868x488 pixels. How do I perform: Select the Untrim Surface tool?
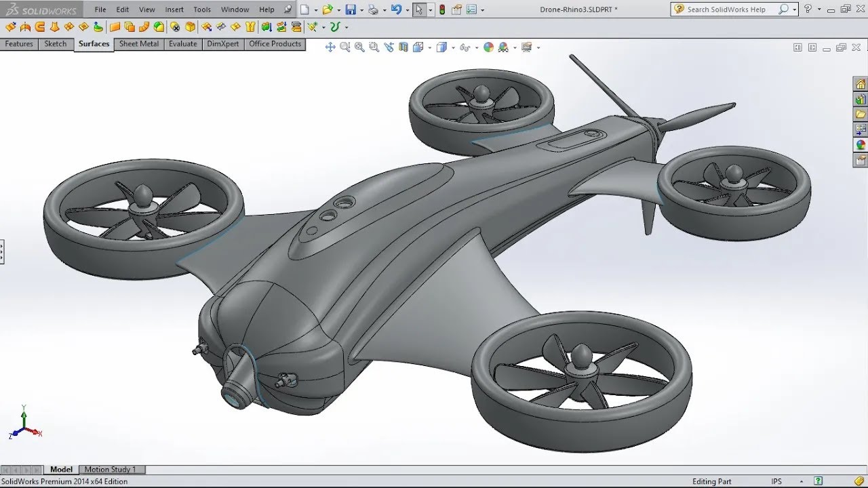(235, 27)
